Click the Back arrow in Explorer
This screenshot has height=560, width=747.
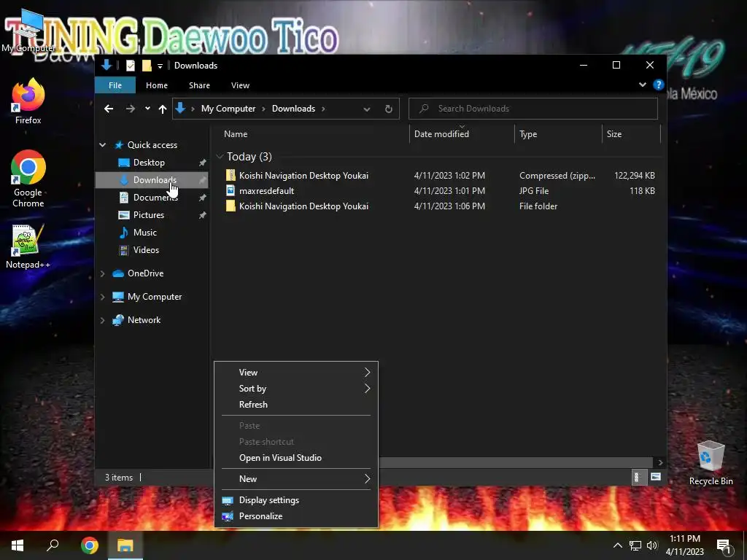[x=109, y=109]
